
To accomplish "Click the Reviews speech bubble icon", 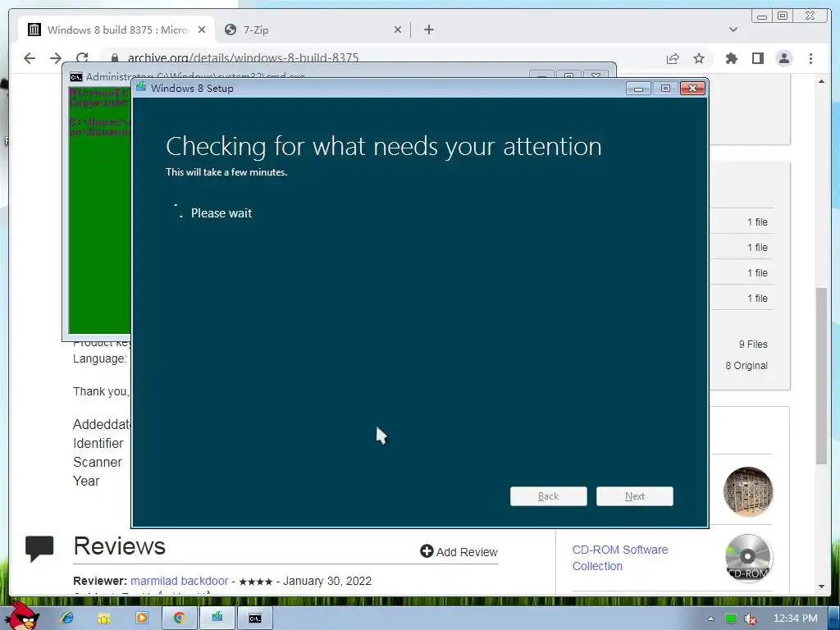I will click(39, 548).
